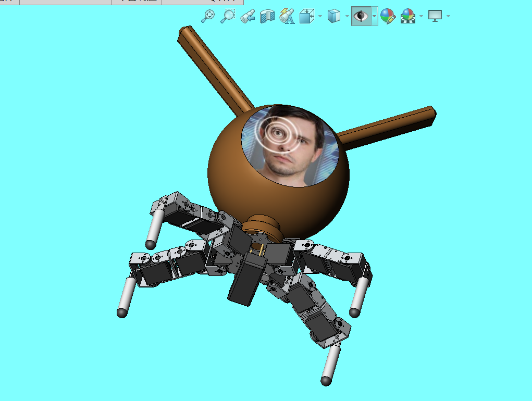Expand the View Settings dropdown arrow
The image size is (532, 401).
tap(448, 16)
